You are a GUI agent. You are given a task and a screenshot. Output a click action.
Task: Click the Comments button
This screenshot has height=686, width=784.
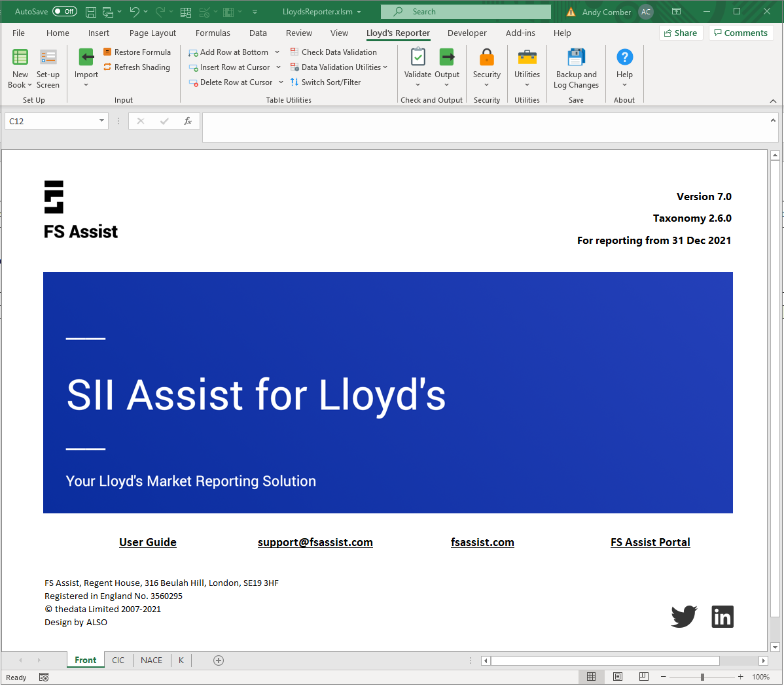coord(741,33)
